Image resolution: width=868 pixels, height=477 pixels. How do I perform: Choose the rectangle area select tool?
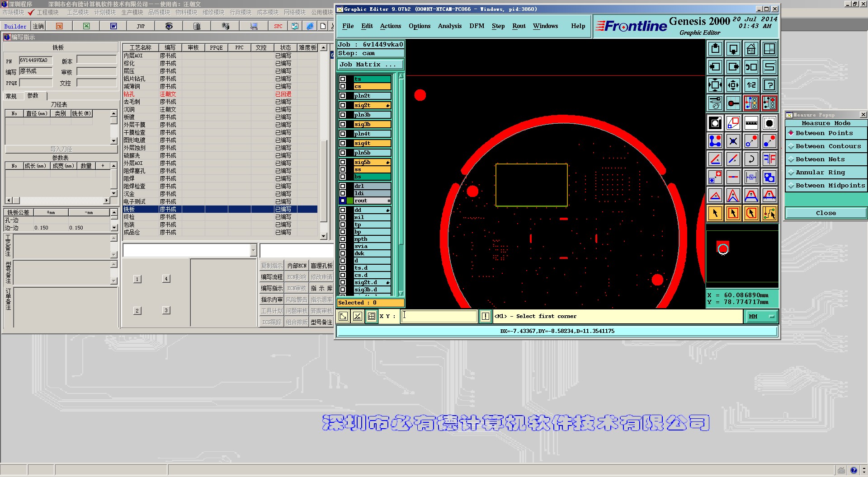[x=733, y=213]
